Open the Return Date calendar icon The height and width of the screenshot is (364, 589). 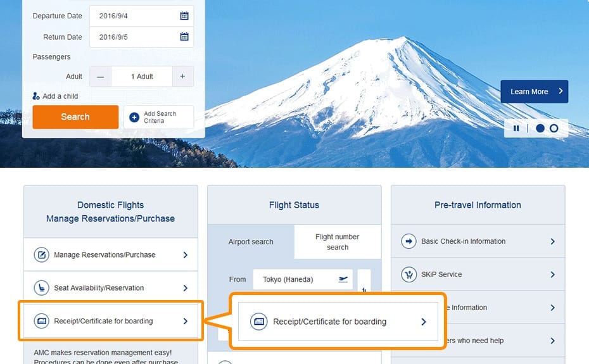pyautogui.click(x=184, y=37)
